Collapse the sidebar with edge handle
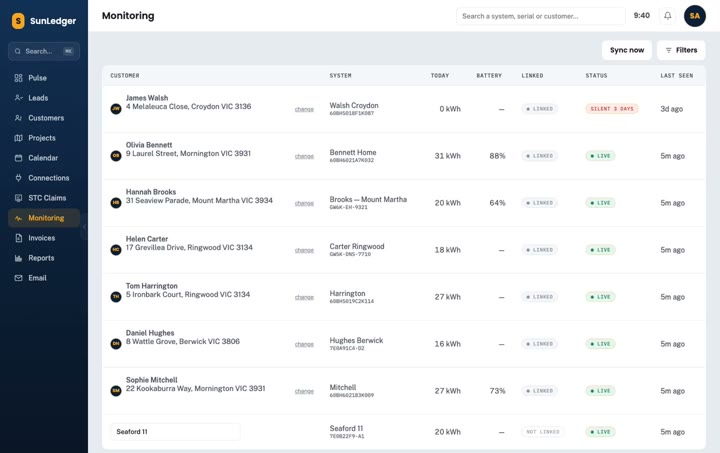720x453 pixels. pyautogui.click(x=84, y=227)
